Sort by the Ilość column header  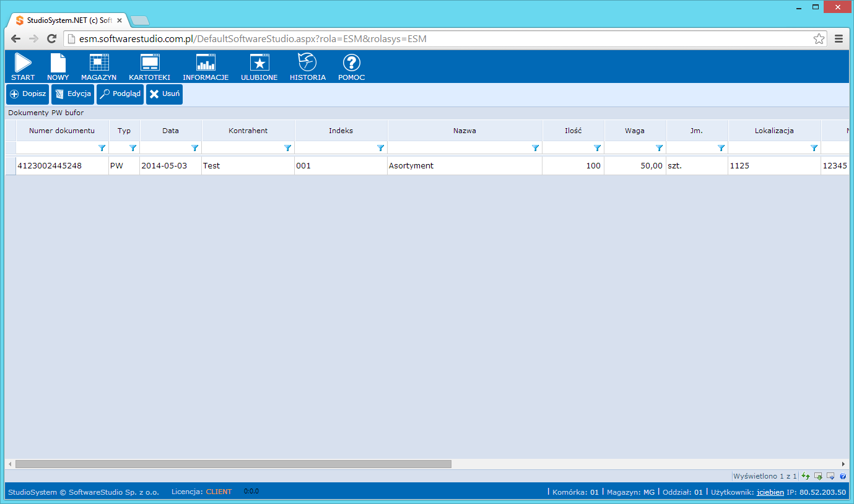573,131
